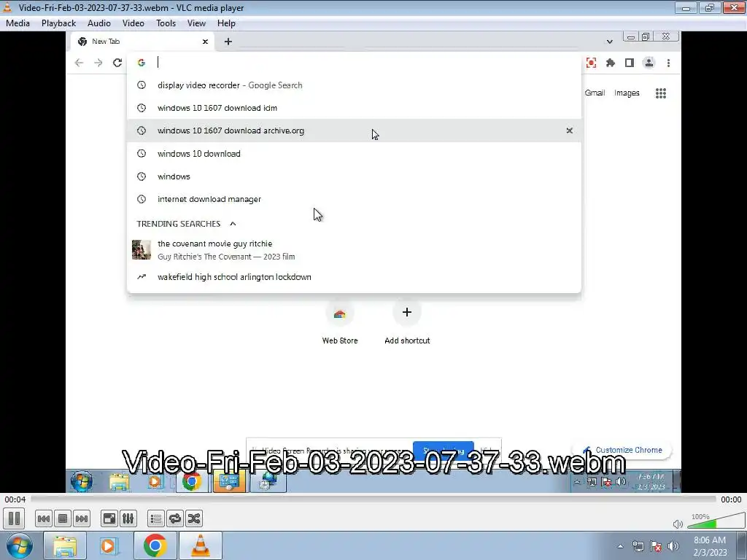Screen dimensions: 747x560
Task: Show extended settings (equalizer icon)
Action: (x=128, y=518)
